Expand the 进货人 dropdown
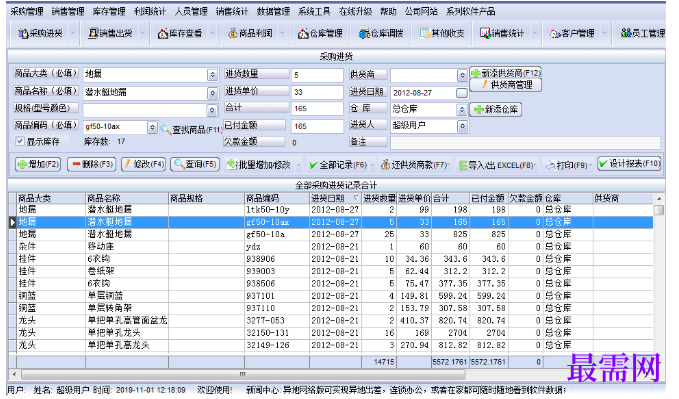679x399 pixels. (x=462, y=126)
